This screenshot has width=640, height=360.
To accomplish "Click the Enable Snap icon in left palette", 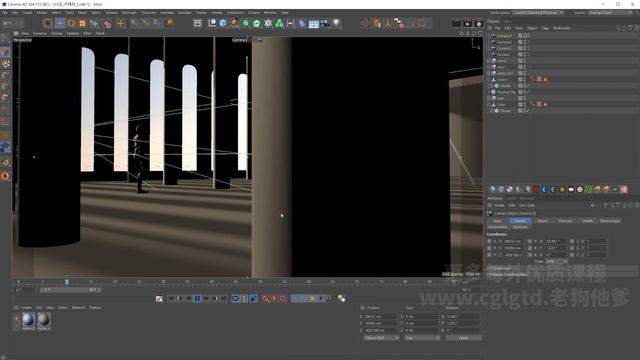I will coord(5,162).
